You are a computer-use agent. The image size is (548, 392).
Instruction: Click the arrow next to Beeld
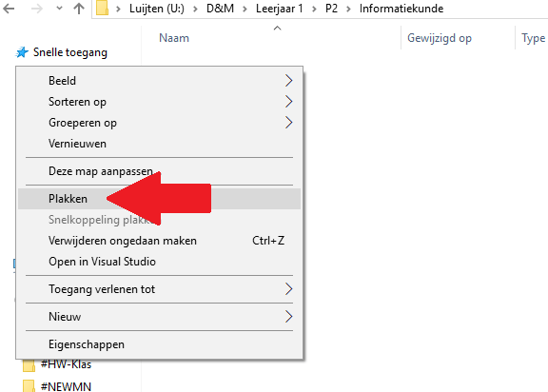pyautogui.click(x=288, y=81)
